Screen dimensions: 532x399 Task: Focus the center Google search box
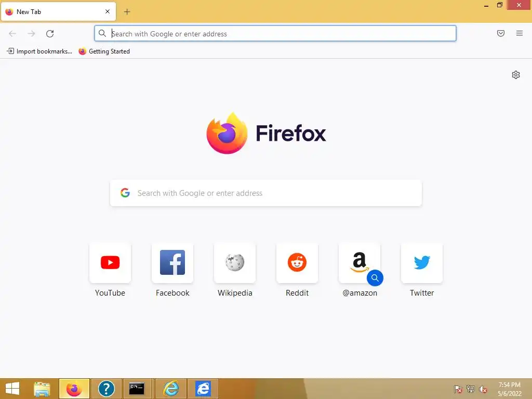pos(265,193)
